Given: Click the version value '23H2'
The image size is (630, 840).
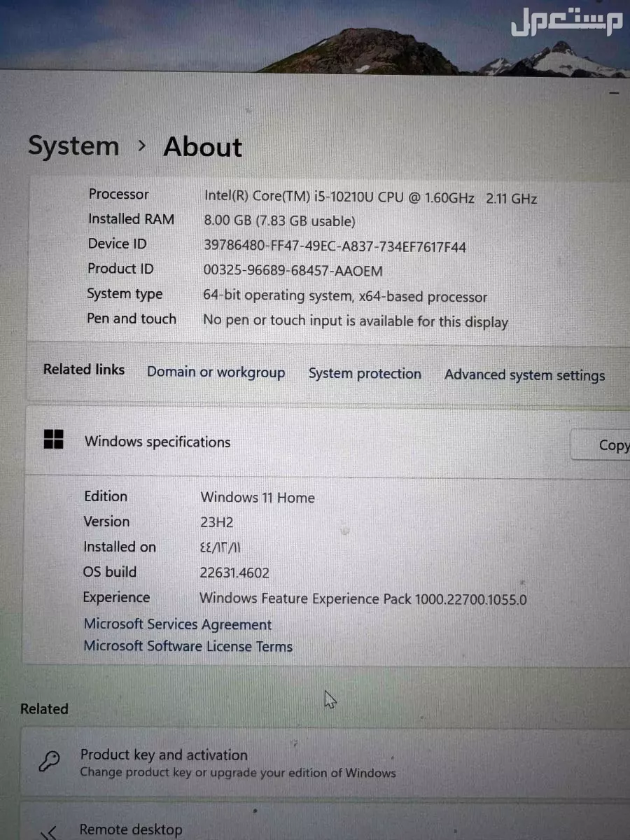Looking at the screenshot, I should [216, 522].
